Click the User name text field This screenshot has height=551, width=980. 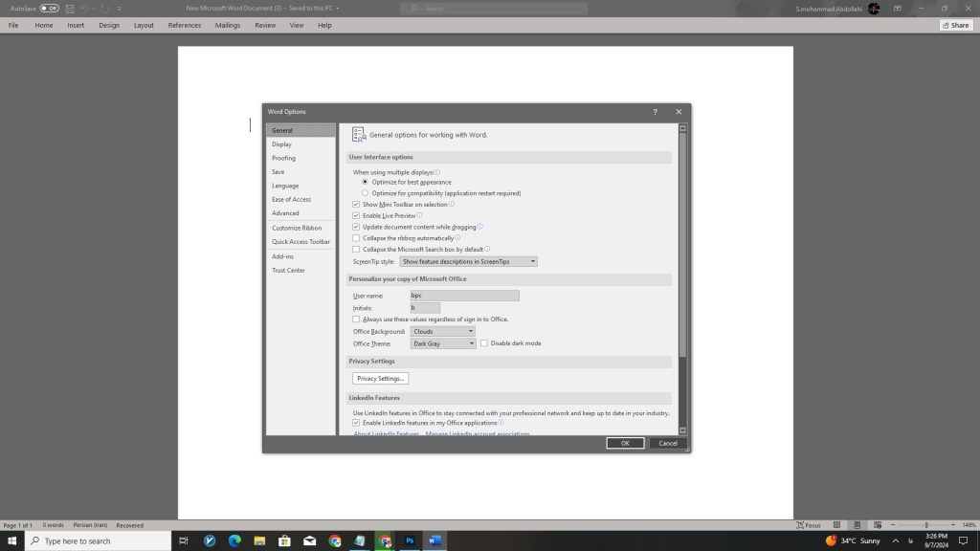(464, 296)
